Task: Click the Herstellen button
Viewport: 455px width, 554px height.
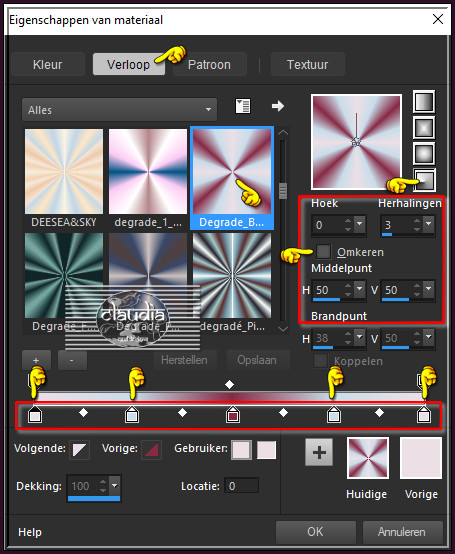Action: pyautogui.click(x=184, y=360)
